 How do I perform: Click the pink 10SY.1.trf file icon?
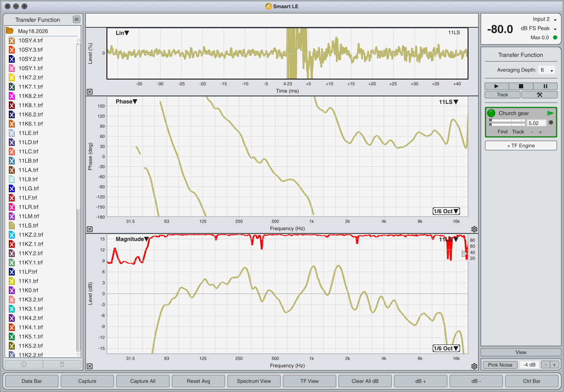point(12,68)
